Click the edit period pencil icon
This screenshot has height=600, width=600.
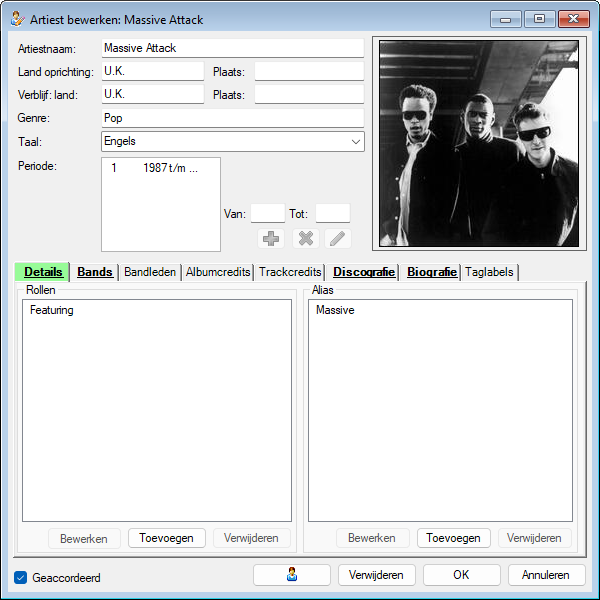pyautogui.click(x=338, y=238)
